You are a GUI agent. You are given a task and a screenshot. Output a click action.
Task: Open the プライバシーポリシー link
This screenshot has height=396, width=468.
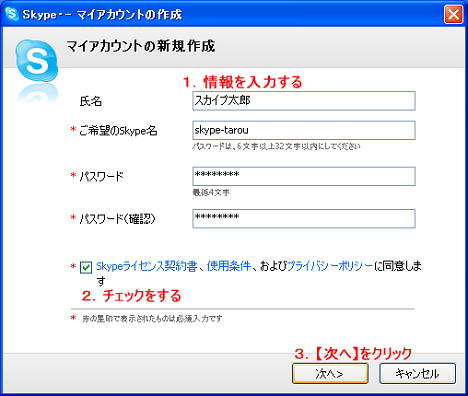(x=329, y=266)
